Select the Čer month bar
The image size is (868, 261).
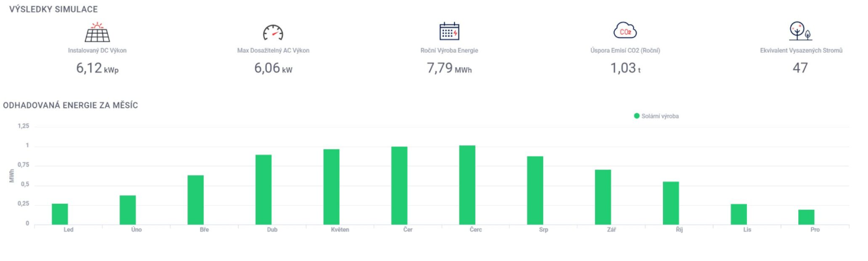coord(399,186)
